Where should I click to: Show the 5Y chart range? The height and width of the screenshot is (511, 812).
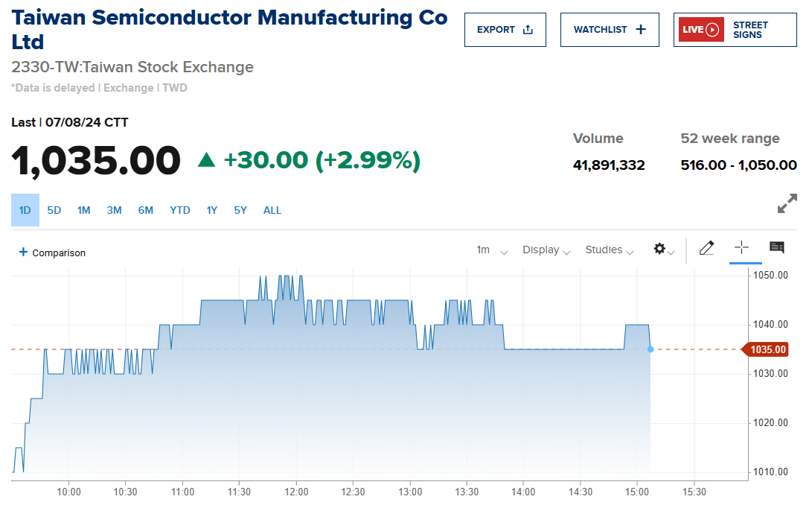[240, 210]
